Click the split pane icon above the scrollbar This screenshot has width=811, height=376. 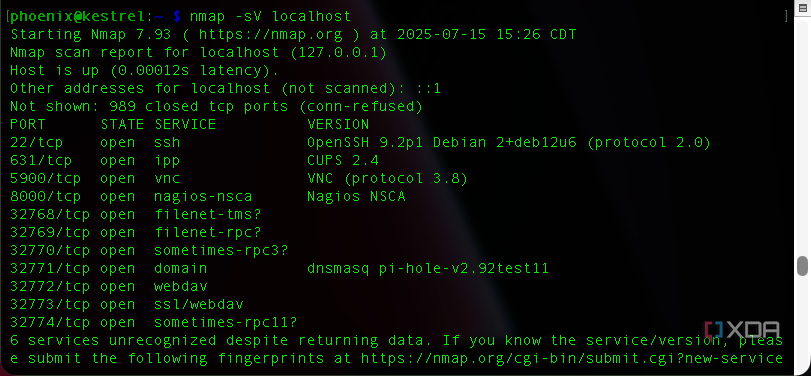(803, 10)
